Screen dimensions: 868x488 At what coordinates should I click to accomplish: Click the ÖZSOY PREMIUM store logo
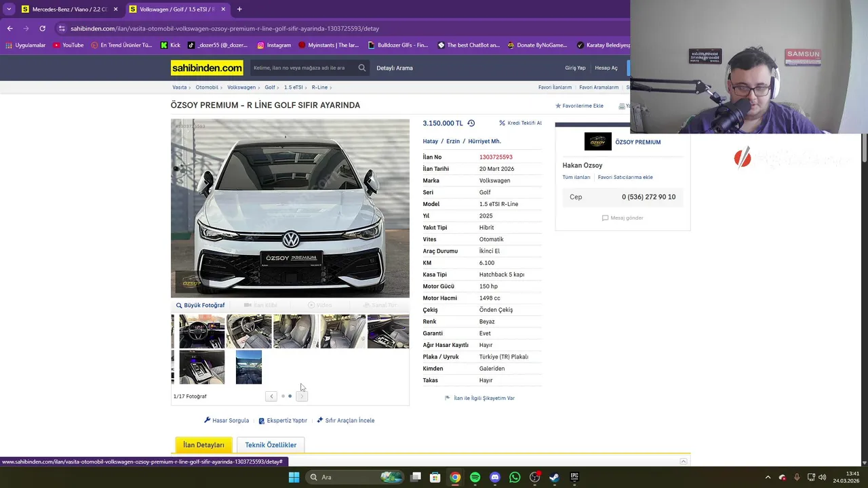pyautogui.click(x=597, y=142)
